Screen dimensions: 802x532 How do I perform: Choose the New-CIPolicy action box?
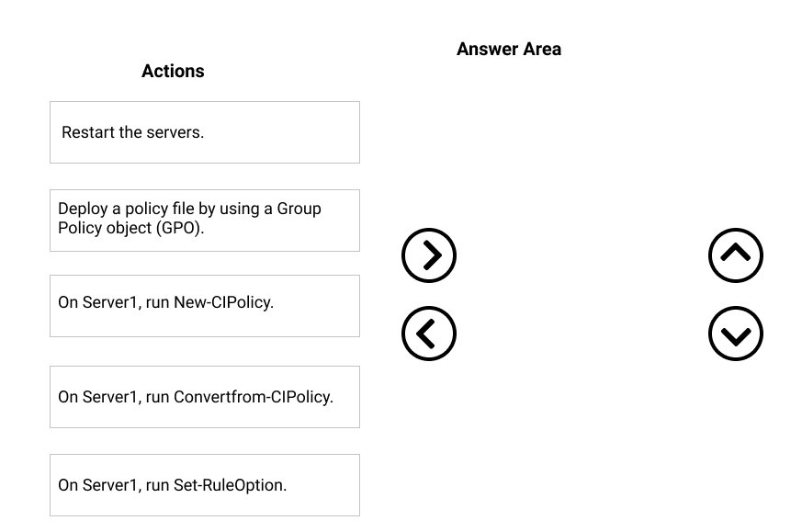click(205, 306)
